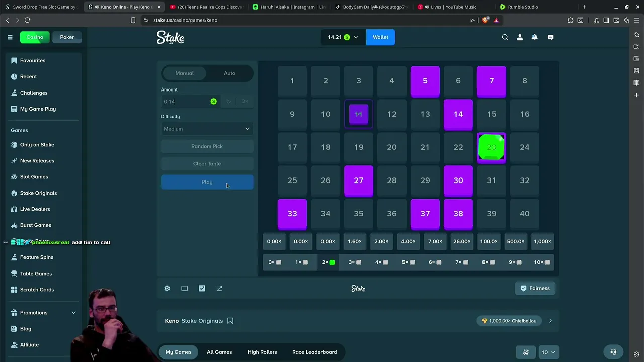Expand the Keno game info chevron
This screenshot has width=644, height=362.
click(550, 321)
